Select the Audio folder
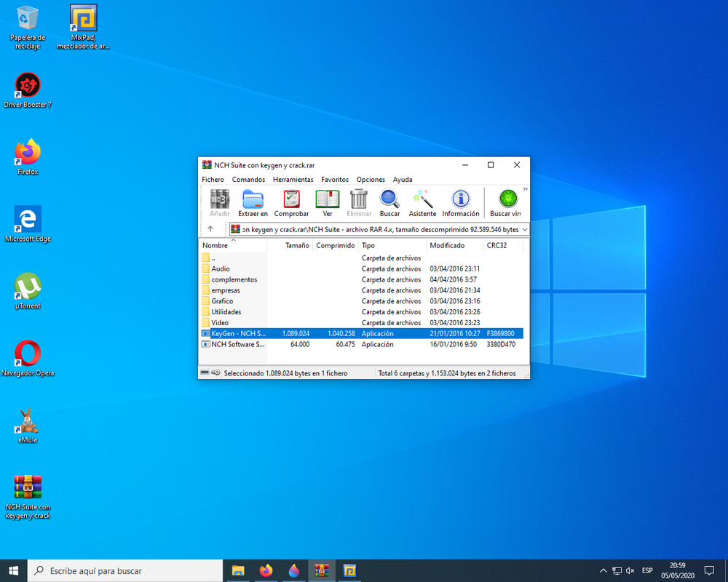 (x=362, y=268)
